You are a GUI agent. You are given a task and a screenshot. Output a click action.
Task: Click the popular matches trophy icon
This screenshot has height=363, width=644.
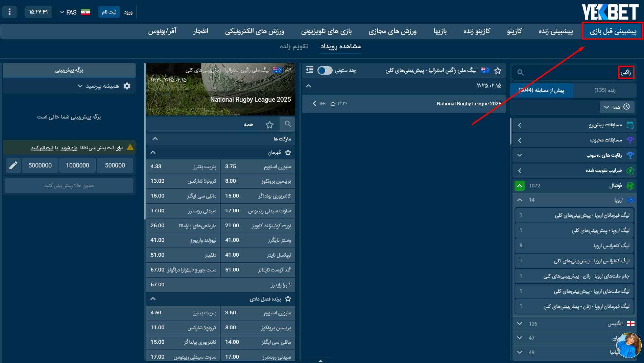tap(630, 140)
